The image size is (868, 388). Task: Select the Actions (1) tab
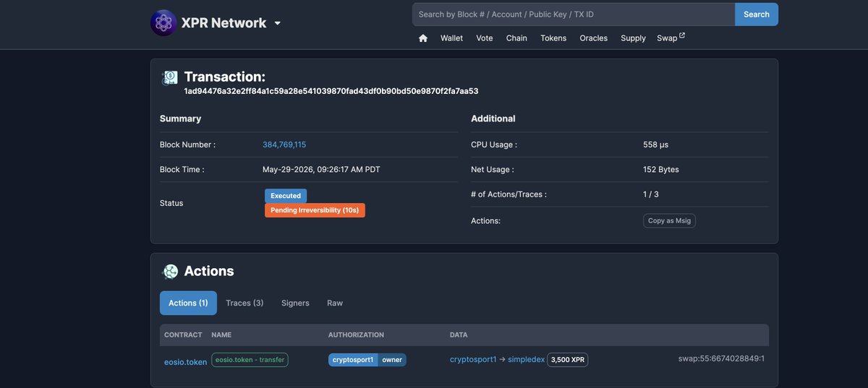click(x=188, y=303)
